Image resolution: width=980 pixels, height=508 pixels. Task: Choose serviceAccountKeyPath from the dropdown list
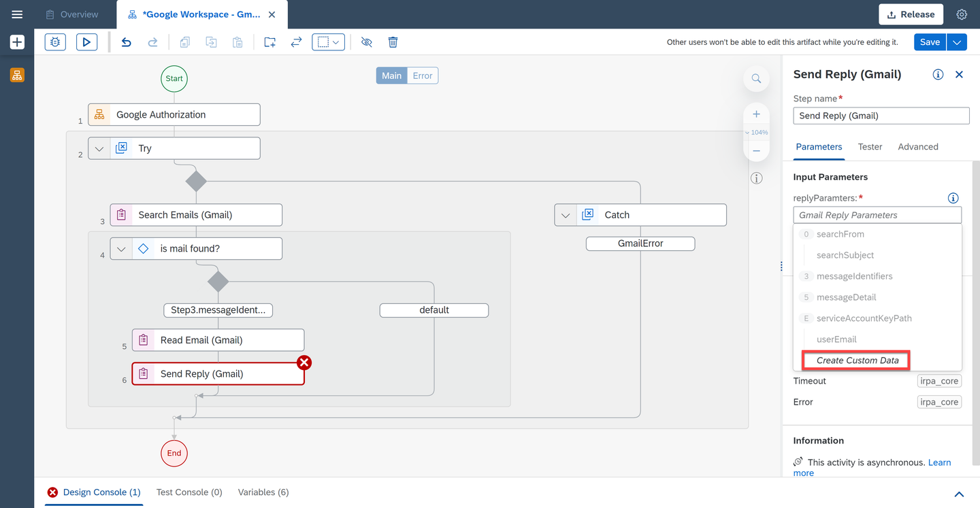point(877,318)
